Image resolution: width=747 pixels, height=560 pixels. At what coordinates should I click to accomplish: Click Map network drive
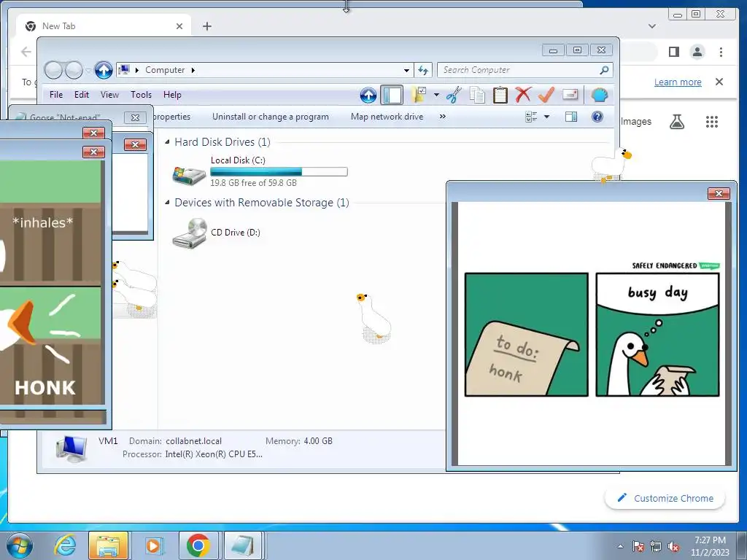(x=387, y=117)
